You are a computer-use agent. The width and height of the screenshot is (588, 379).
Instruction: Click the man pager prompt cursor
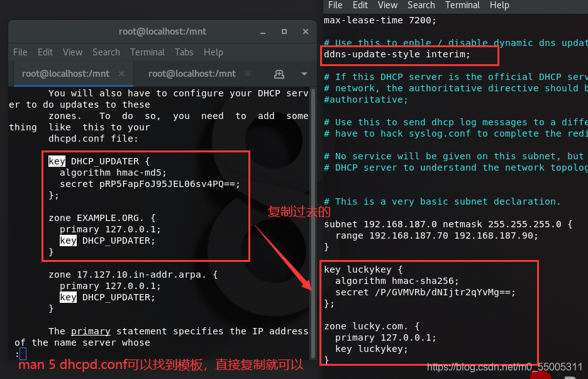pyautogui.click(x=23, y=353)
